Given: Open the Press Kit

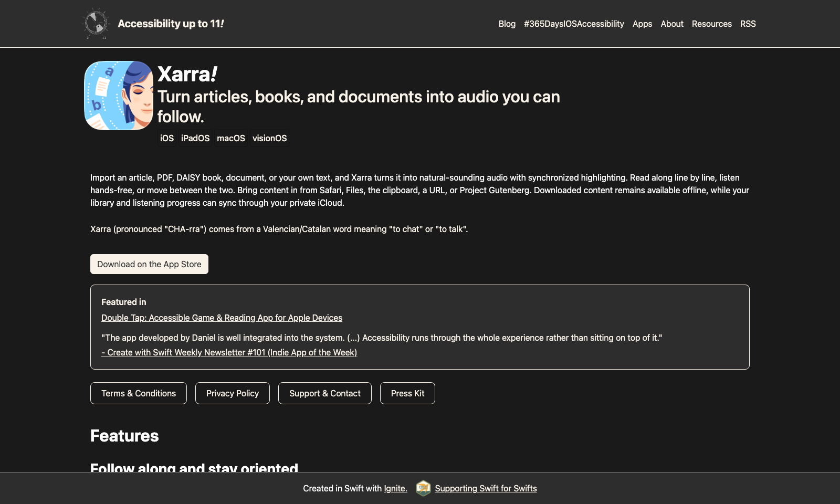Looking at the screenshot, I should click(407, 393).
